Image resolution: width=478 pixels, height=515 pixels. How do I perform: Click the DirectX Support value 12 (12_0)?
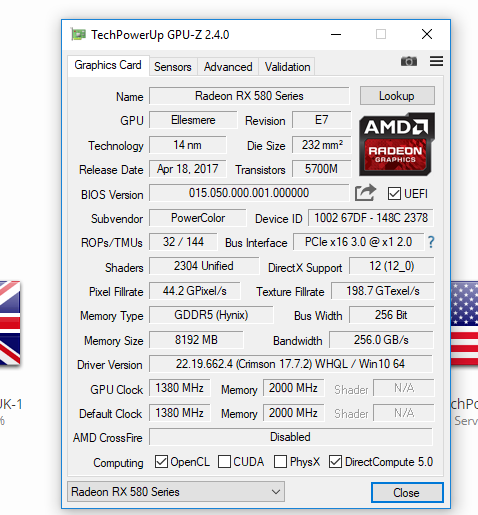[392, 266]
